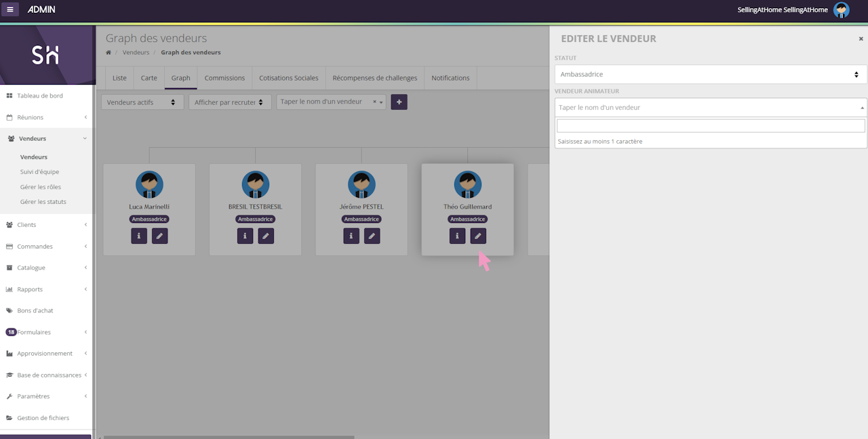This screenshot has height=439, width=868.
Task: Click the purple plus button
Action: click(399, 102)
